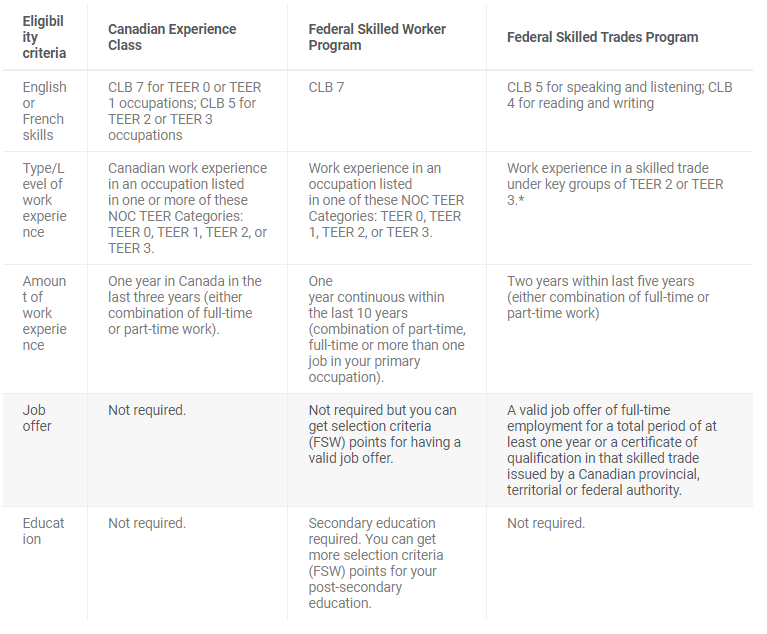The image size is (767, 634).
Task: Select the CLB 5 for speaking and listening cell
Action: 619,95
